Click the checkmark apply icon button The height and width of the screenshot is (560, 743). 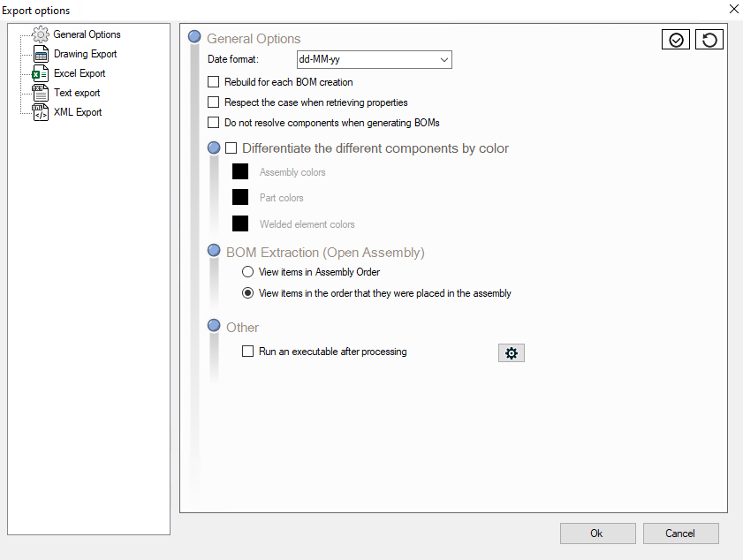point(676,40)
